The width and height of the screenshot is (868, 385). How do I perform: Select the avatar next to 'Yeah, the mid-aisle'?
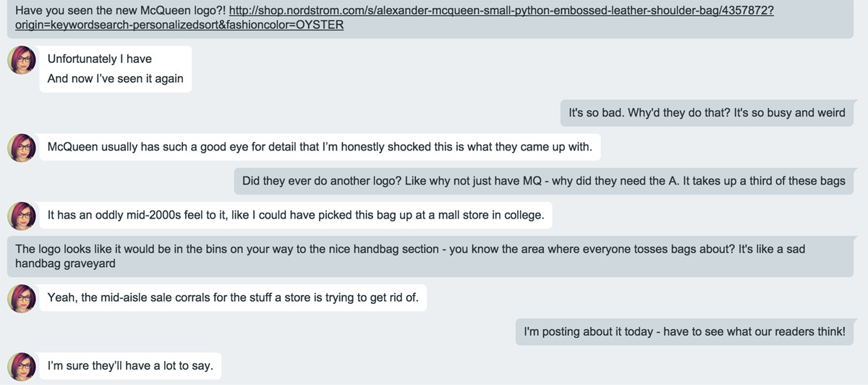click(x=22, y=298)
